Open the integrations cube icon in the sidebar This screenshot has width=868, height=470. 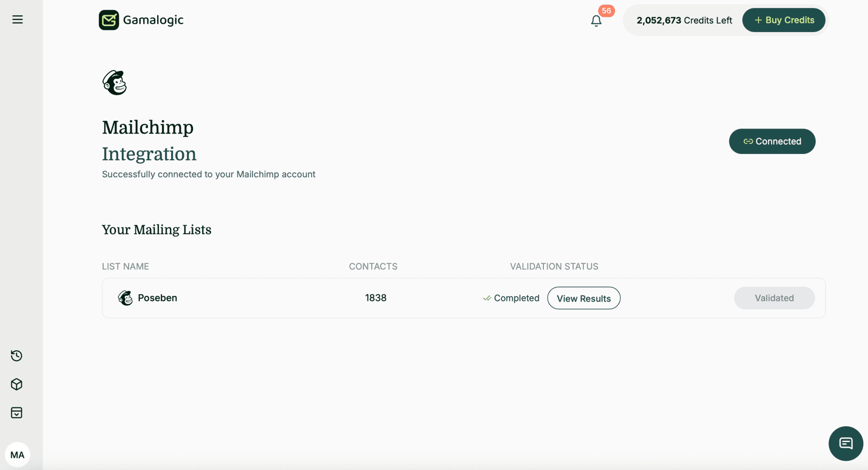tap(16, 384)
